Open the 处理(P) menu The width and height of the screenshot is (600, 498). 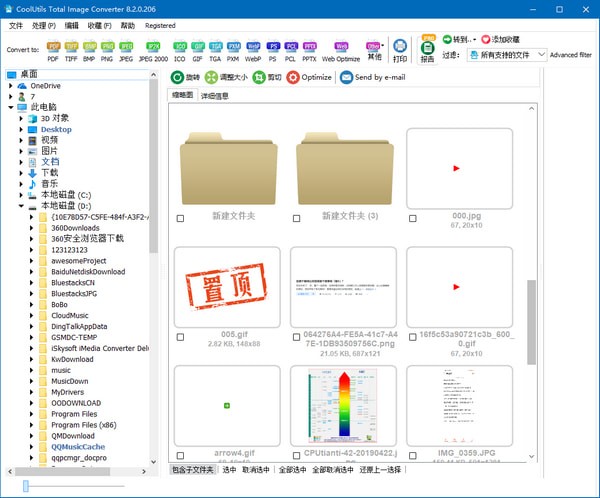pyautogui.click(x=43, y=24)
